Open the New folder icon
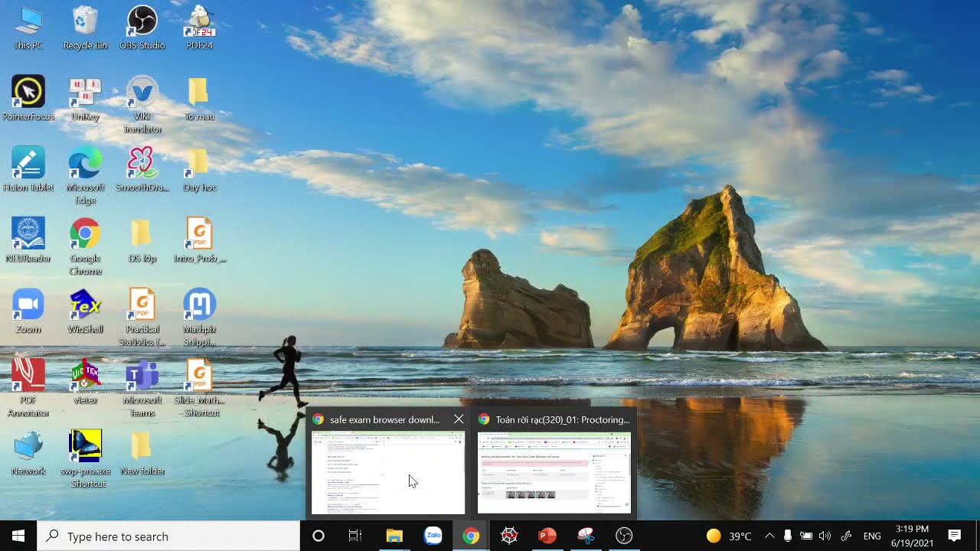Viewport: 980px width, 551px height. coord(142,453)
